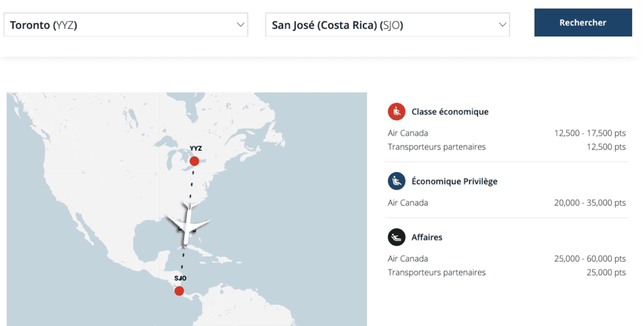Open the Toronto (YYZ) origin dropdown
Image resolution: width=644 pixels, height=326 pixels.
[119, 25]
